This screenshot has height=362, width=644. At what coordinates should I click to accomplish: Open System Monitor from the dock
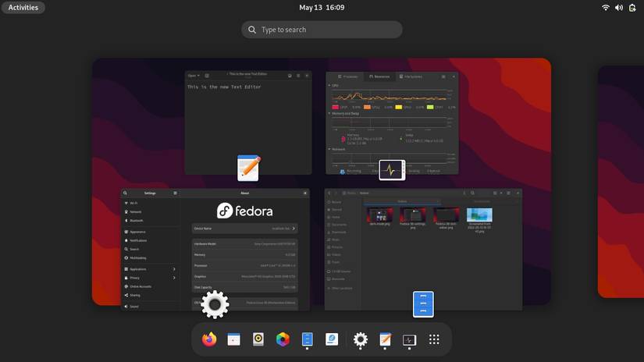tap(409, 339)
